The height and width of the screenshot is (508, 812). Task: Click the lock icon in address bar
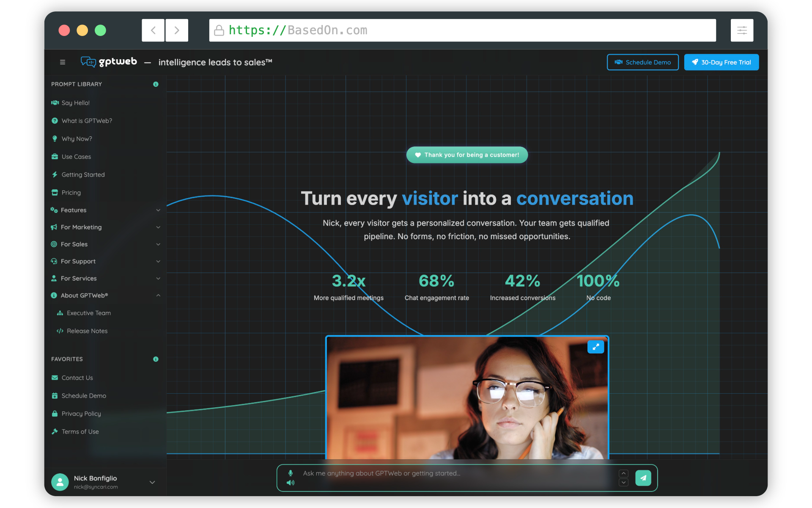(219, 30)
